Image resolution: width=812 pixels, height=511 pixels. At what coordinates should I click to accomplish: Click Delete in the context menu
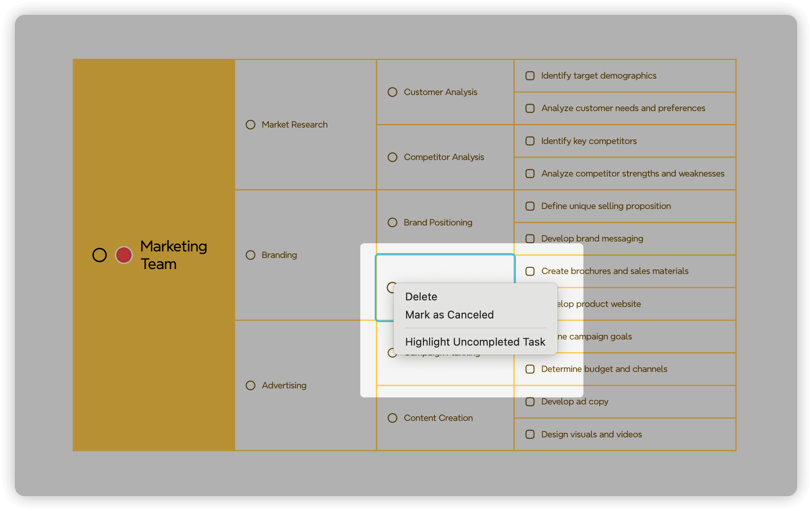pos(421,297)
